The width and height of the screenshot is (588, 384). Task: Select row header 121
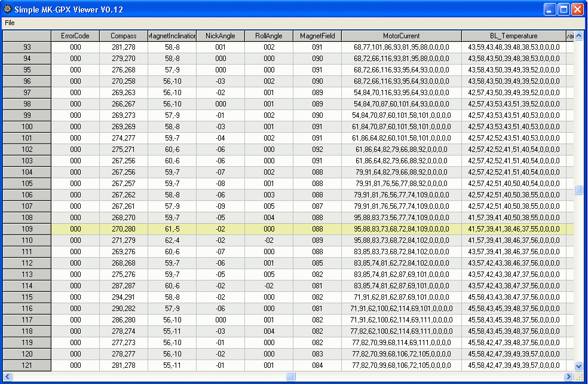[x=27, y=365]
